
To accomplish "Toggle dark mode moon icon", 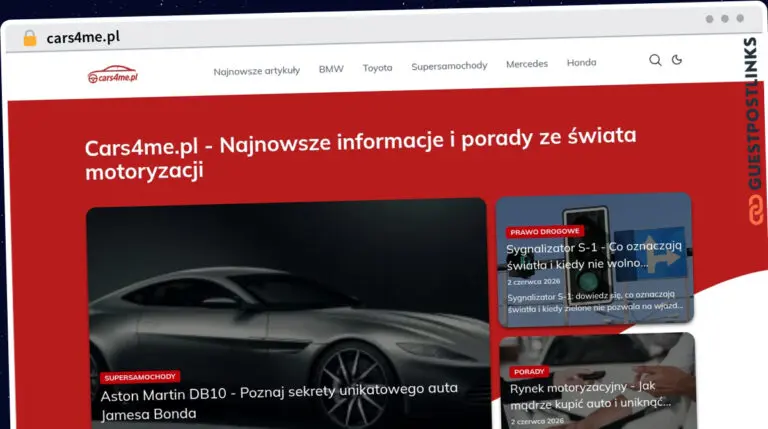I will (x=677, y=60).
